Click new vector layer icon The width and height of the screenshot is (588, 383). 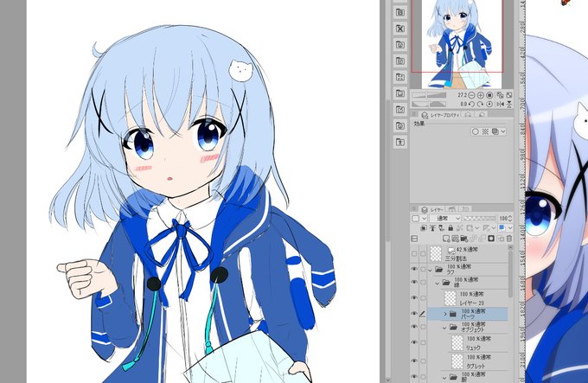(455, 239)
